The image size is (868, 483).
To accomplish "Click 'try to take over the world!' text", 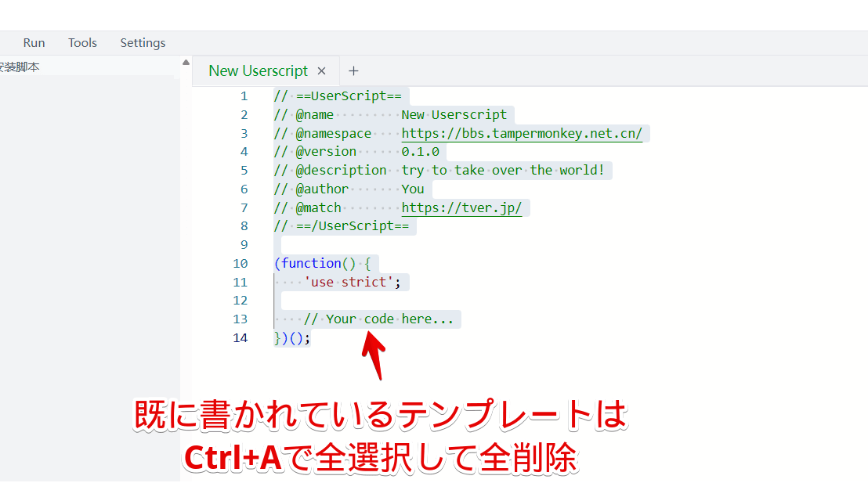I will point(503,171).
